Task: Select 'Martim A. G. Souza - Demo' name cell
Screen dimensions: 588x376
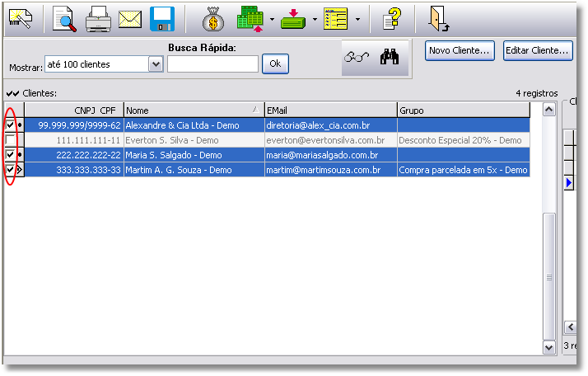Action: tap(194, 170)
